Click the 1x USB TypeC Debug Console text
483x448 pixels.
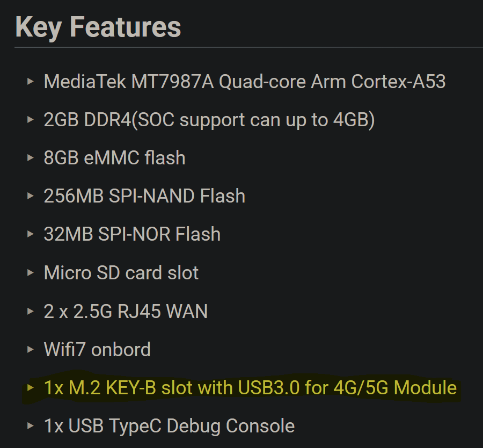tap(169, 426)
